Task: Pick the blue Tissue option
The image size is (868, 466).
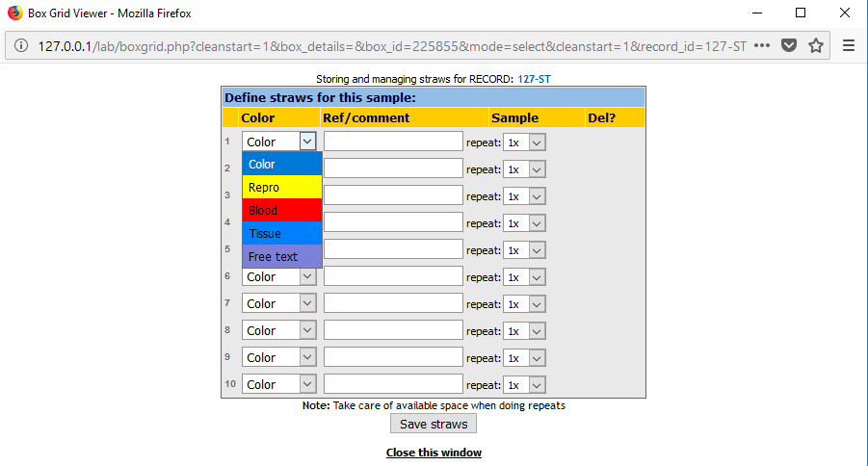Action: [282, 234]
